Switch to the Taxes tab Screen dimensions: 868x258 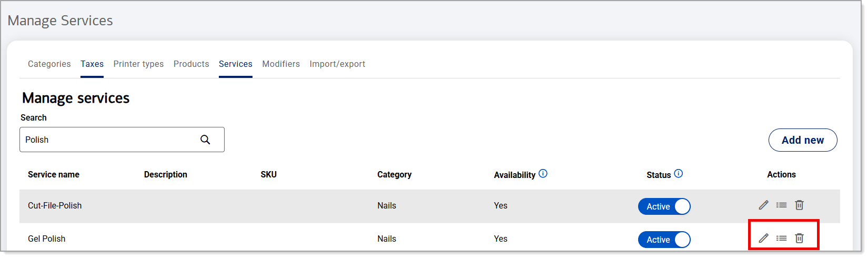(x=92, y=64)
